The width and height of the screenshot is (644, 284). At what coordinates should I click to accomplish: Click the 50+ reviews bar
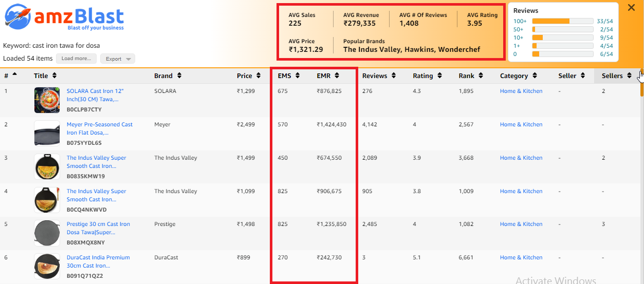pos(563,29)
